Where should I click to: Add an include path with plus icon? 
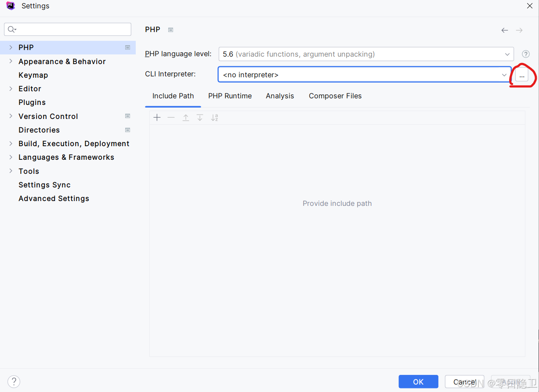157,118
